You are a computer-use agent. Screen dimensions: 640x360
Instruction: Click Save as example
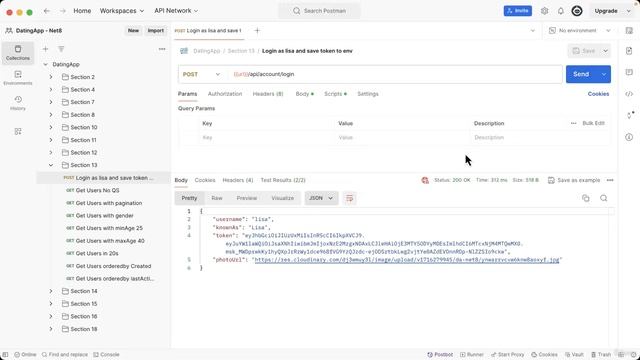574,180
